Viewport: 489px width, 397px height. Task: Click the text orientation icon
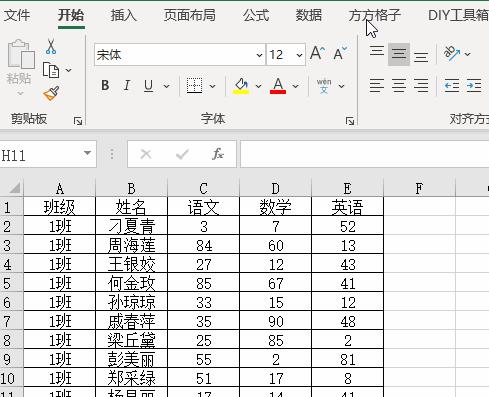tap(452, 53)
